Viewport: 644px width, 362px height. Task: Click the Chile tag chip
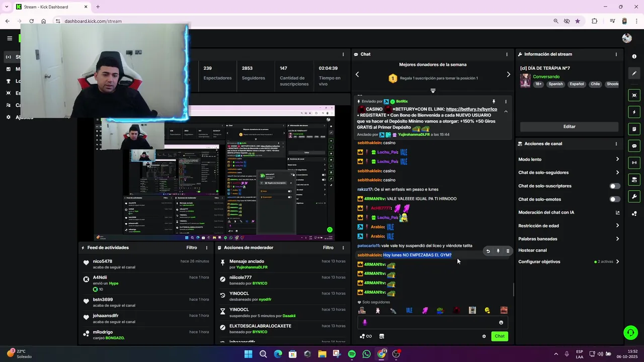click(595, 84)
